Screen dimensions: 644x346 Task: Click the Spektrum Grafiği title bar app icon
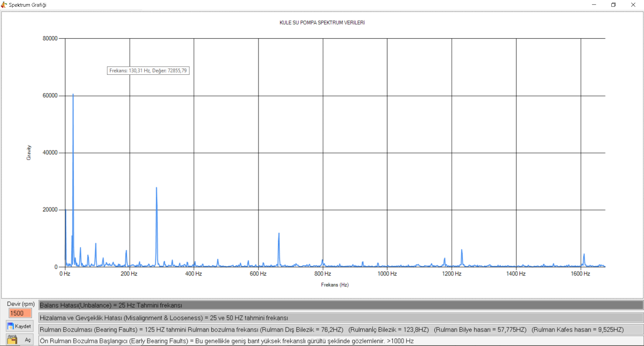(x=4, y=5)
